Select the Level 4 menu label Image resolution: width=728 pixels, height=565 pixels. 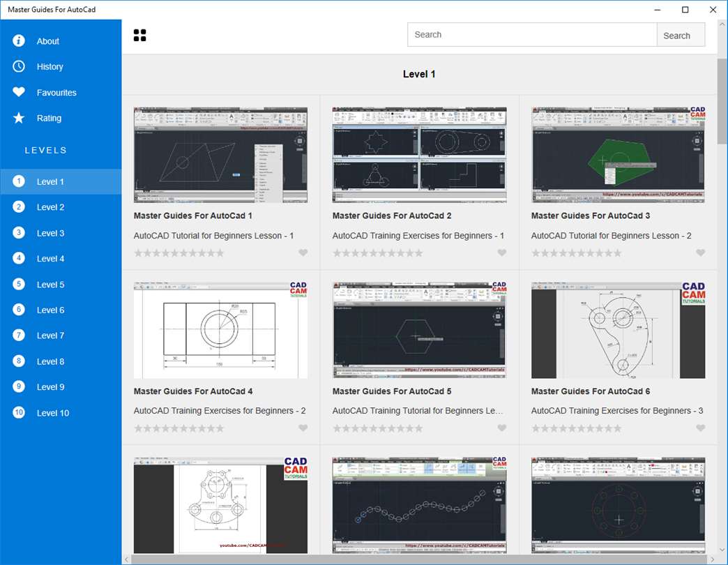[x=51, y=259]
